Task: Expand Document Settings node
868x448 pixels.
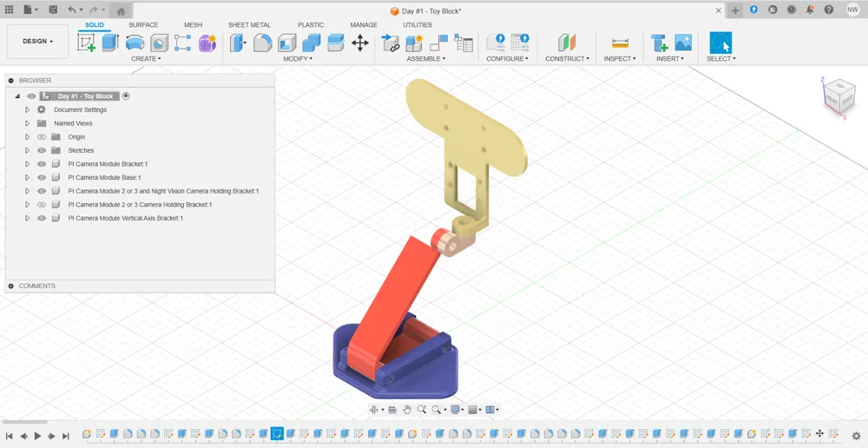Action: pyautogui.click(x=27, y=109)
